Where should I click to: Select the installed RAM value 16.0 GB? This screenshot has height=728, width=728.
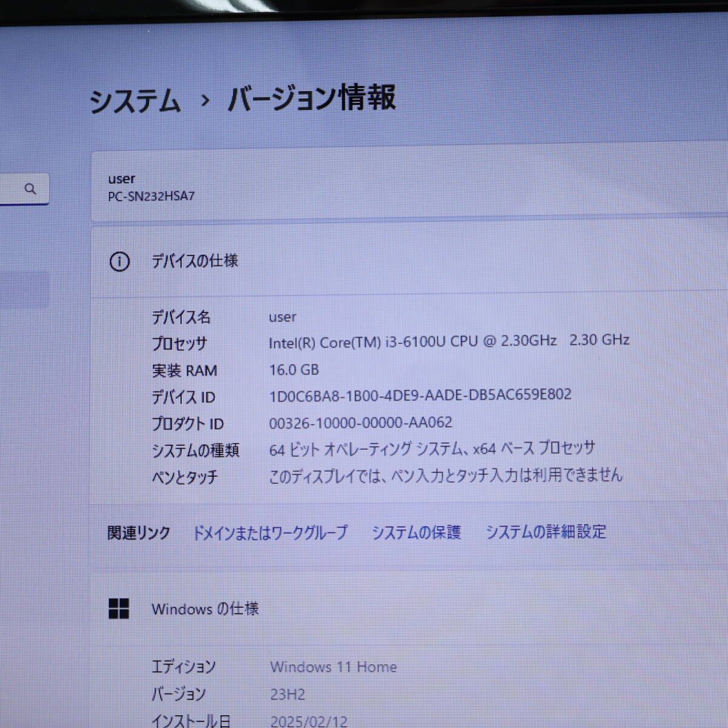point(294,369)
